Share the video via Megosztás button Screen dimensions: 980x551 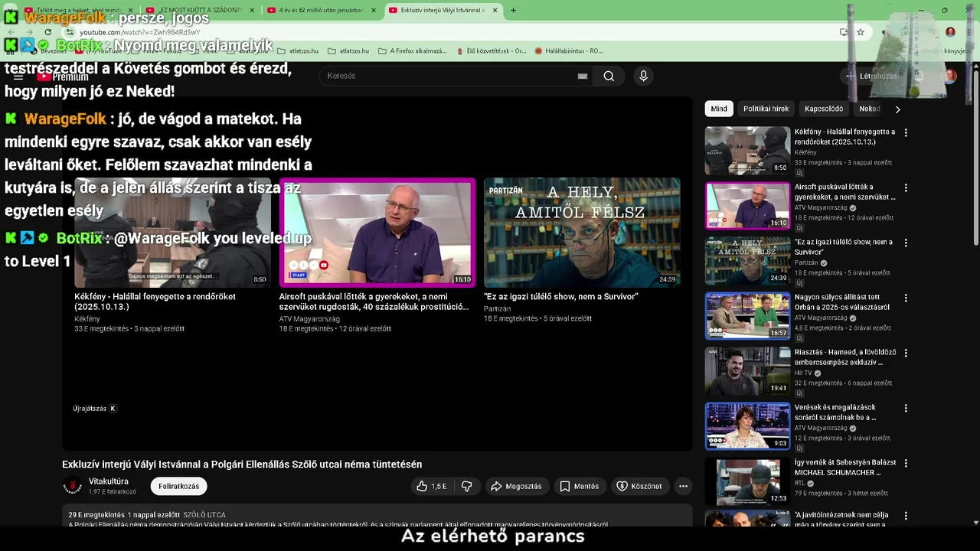[x=516, y=486]
